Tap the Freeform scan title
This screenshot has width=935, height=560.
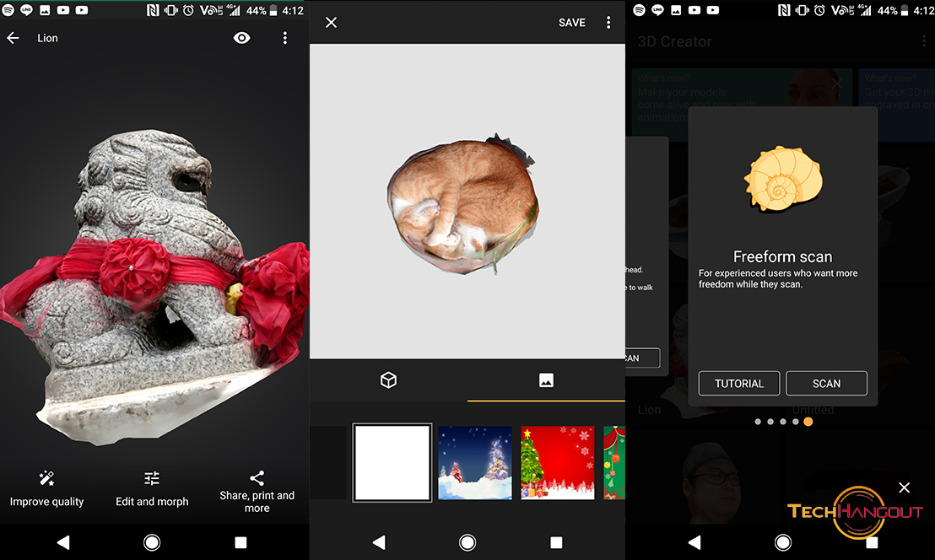point(782,256)
